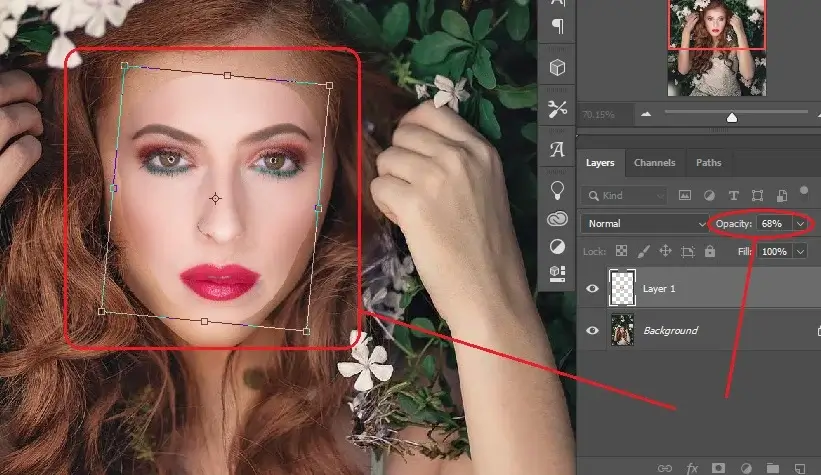Image resolution: width=821 pixels, height=475 pixels.
Task: Open the Kind filter dropdown
Action: [624, 195]
